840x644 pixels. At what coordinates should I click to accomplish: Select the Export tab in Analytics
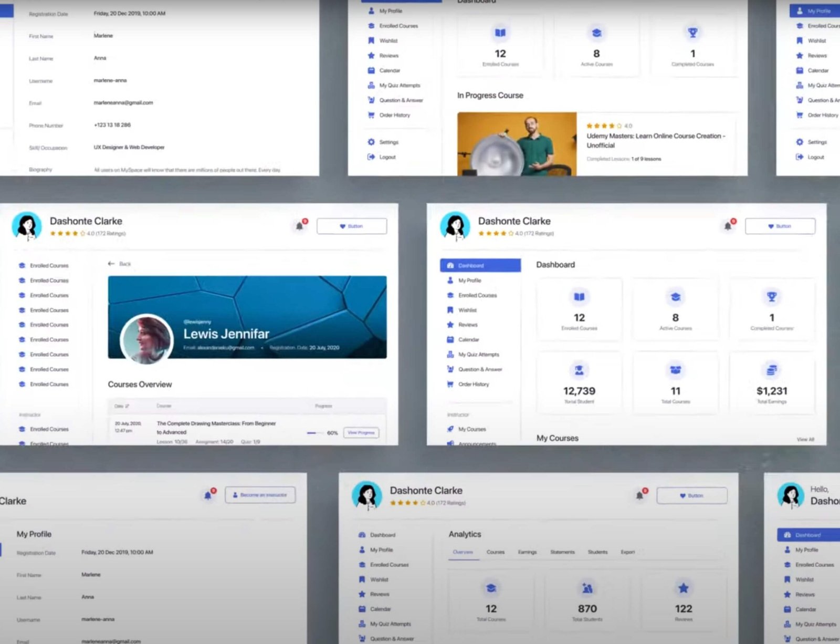click(628, 552)
